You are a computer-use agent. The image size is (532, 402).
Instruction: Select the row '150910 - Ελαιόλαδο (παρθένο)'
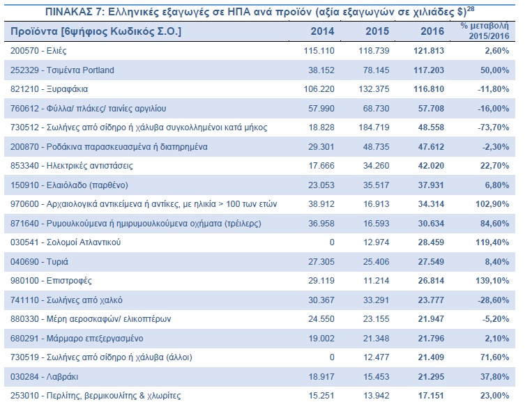(259, 185)
